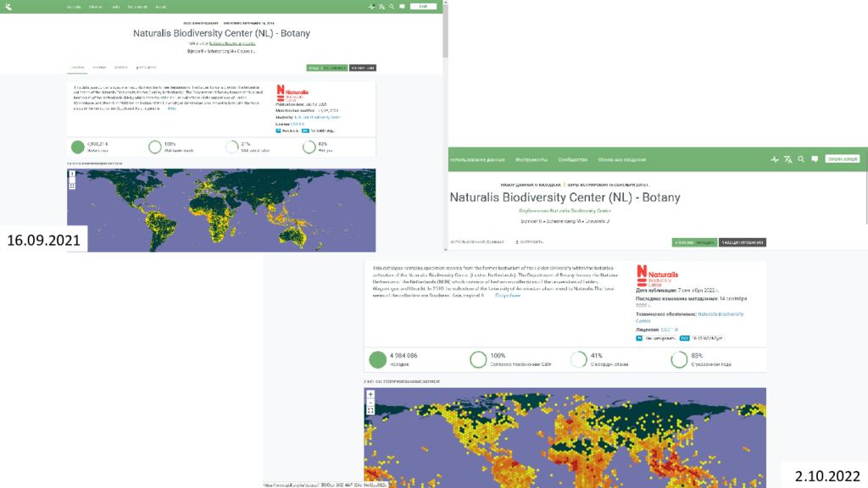
Task: Click 100% taxon match circle on Russian page
Action: tap(478, 359)
